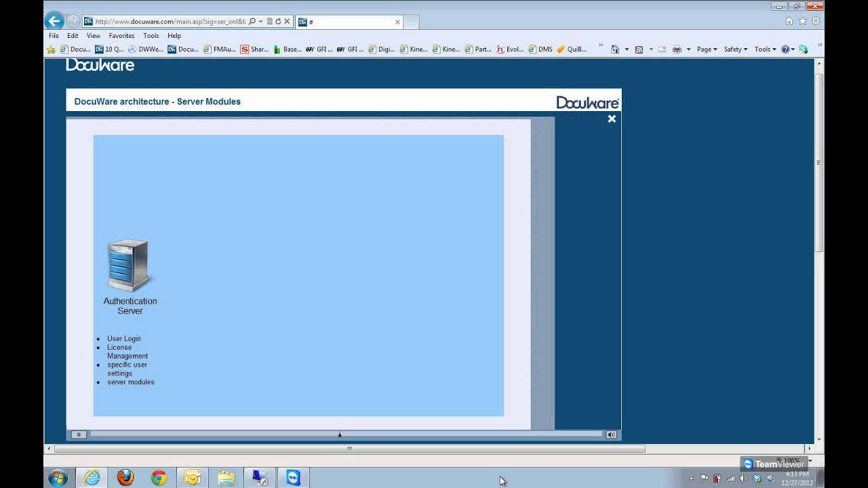Open Windows Explorer folder from taskbar
This screenshot has width=868, height=488.
click(226, 478)
